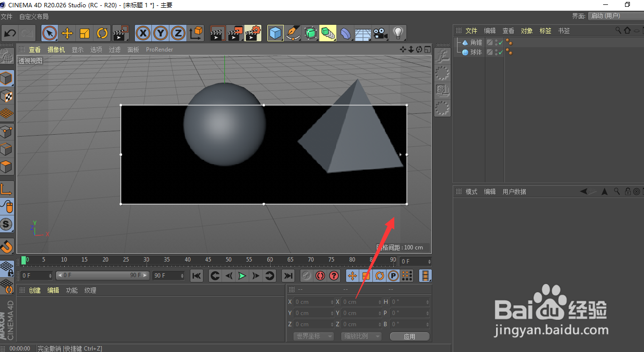Screen dimensions: 644x352
Task: Click the Object Manager search icon
Action: tap(618, 30)
